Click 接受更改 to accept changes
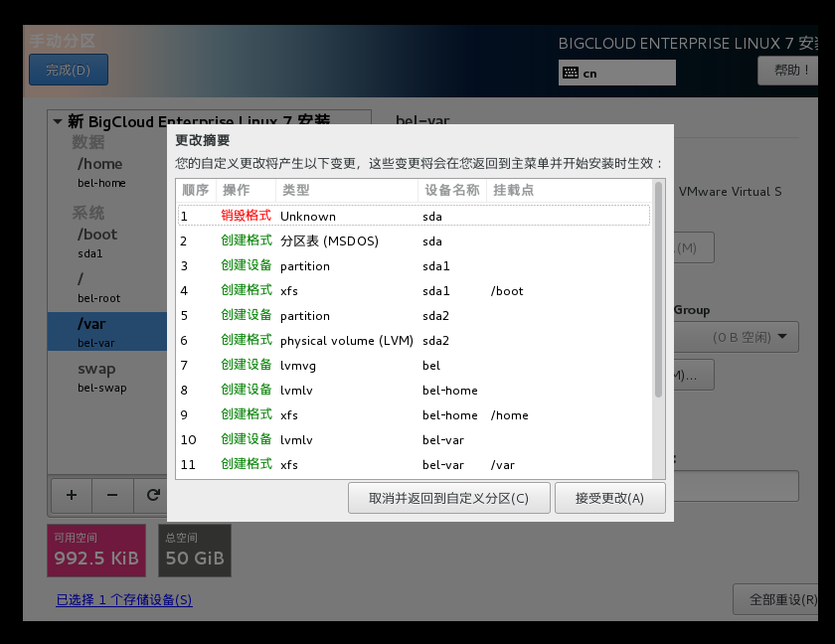This screenshot has height=644, width=835. point(610,497)
